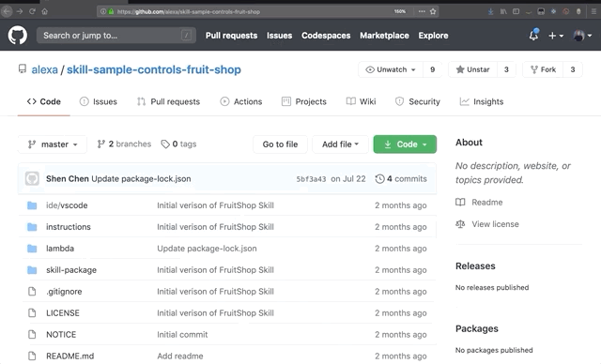
Task: Open Issues in top navigation
Action: pos(280,36)
